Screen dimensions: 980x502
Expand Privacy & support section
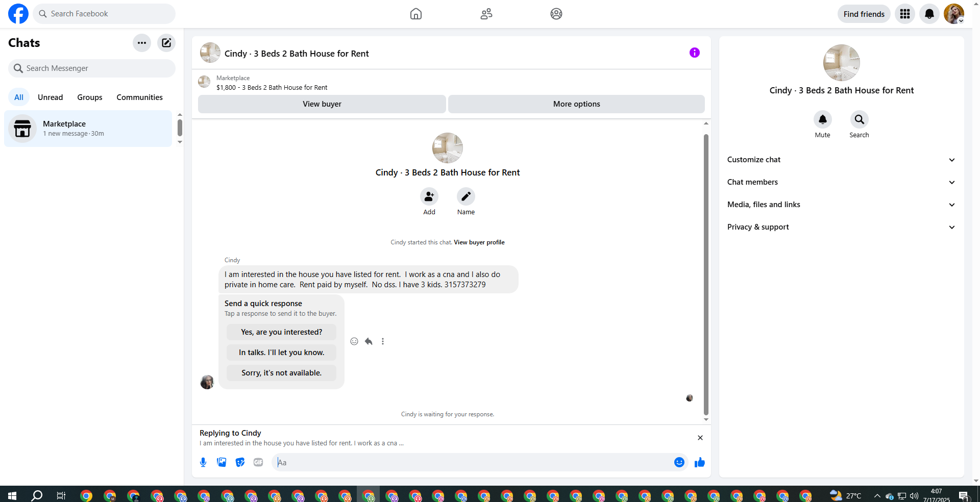842,227
